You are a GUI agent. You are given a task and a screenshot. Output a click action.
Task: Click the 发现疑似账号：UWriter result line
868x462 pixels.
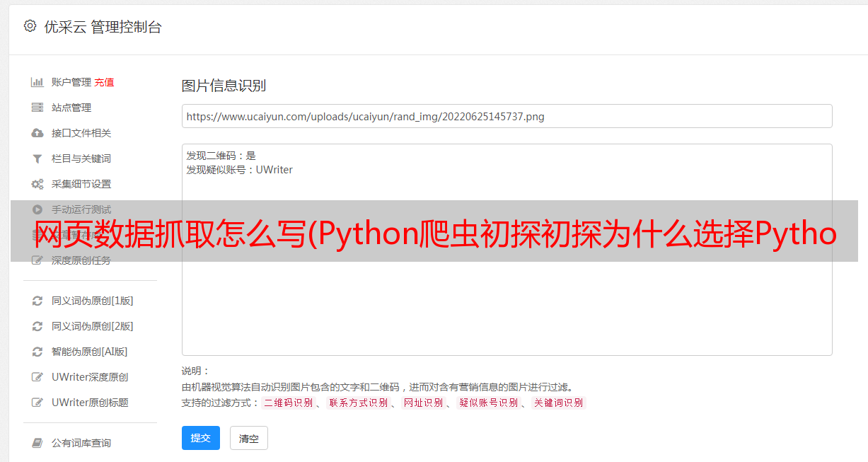[240, 170]
